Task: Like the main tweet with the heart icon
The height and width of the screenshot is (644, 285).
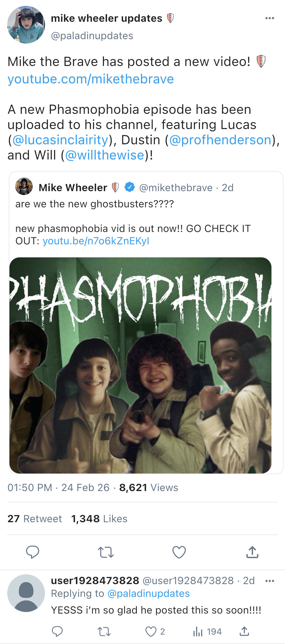Action: [179, 552]
